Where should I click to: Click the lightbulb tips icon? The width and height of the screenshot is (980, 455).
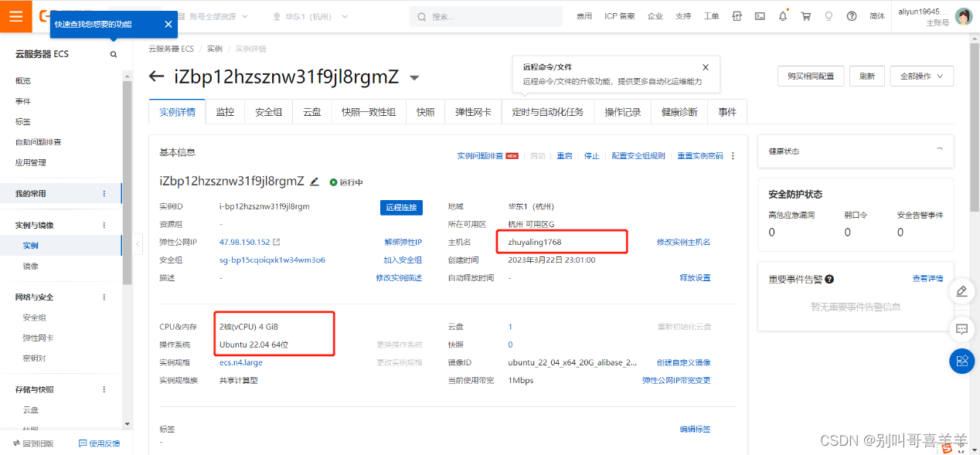click(x=829, y=16)
